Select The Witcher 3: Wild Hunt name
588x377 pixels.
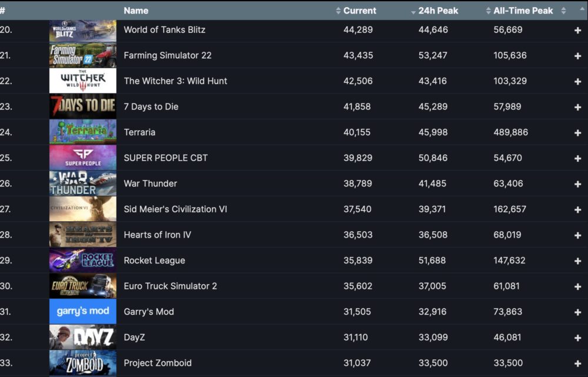coord(175,81)
